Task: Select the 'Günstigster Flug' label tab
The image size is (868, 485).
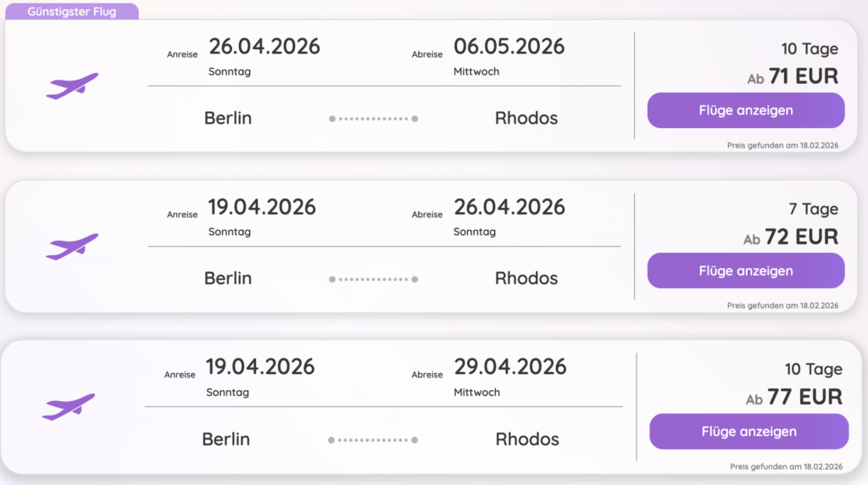Action: [72, 12]
